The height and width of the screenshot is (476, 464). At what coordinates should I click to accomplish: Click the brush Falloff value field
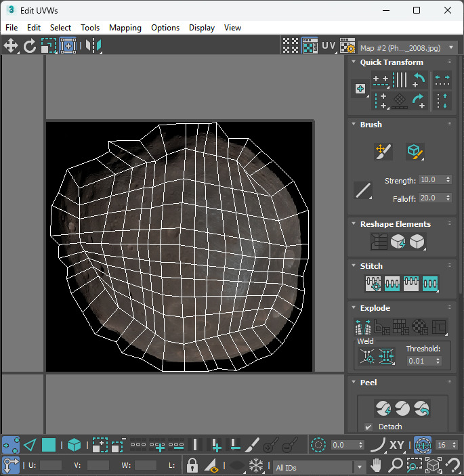431,198
